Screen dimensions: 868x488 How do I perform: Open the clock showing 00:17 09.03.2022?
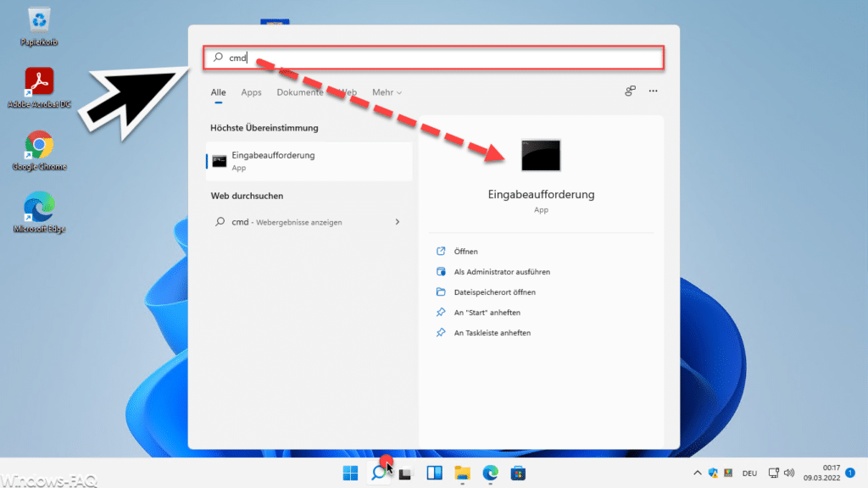coord(821,473)
